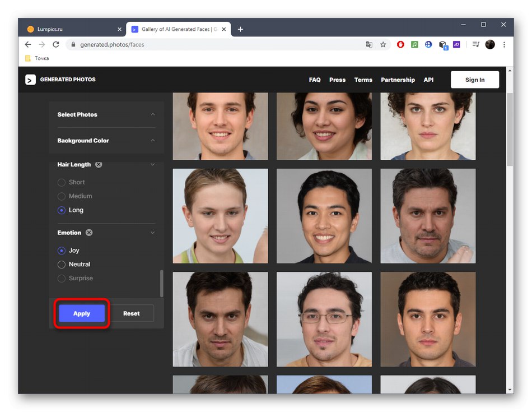532x412 pixels.
Task: Open the API page
Action: tap(428, 80)
